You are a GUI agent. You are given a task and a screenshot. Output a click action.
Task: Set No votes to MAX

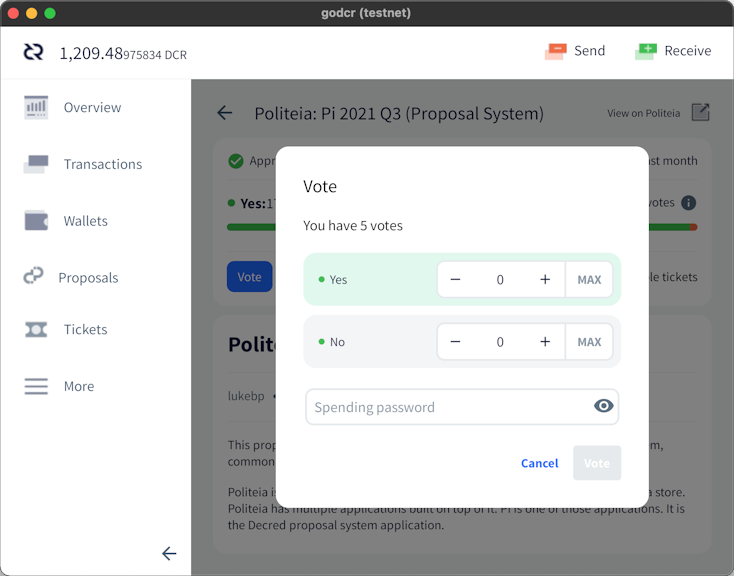[x=589, y=342]
